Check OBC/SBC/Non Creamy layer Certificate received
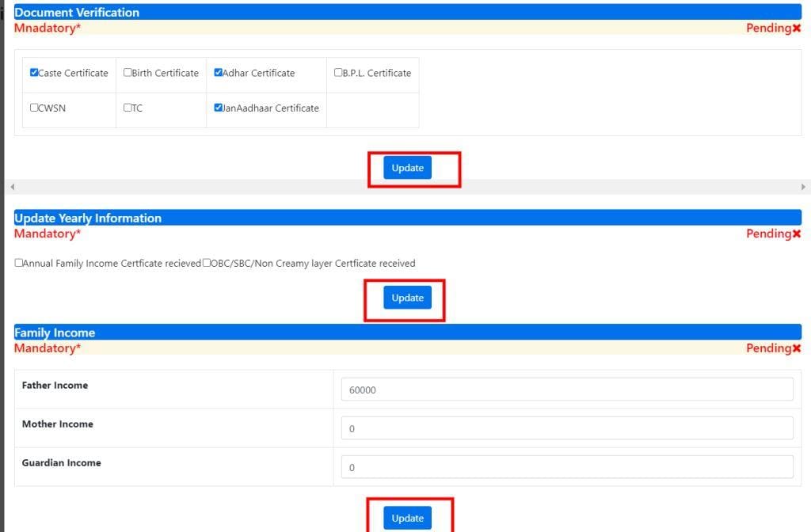Screen dimensions: 811x532 tap(206, 263)
